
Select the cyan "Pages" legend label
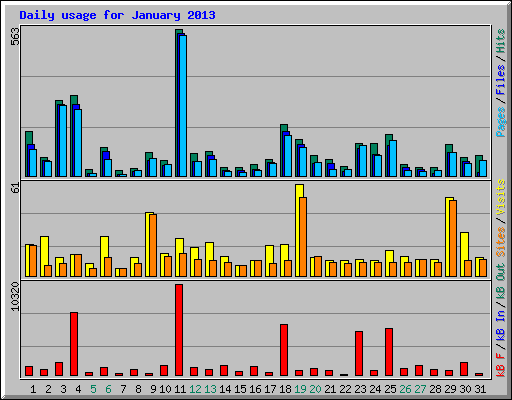point(500,122)
